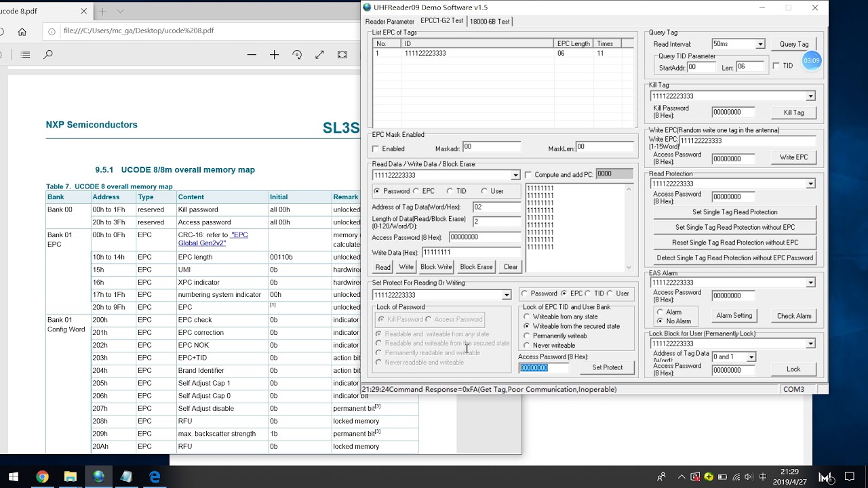Screen dimensions: 868x488
Task: Click the PDF fit-to-page expand icon
Action: pyautogui.click(x=319, y=55)
